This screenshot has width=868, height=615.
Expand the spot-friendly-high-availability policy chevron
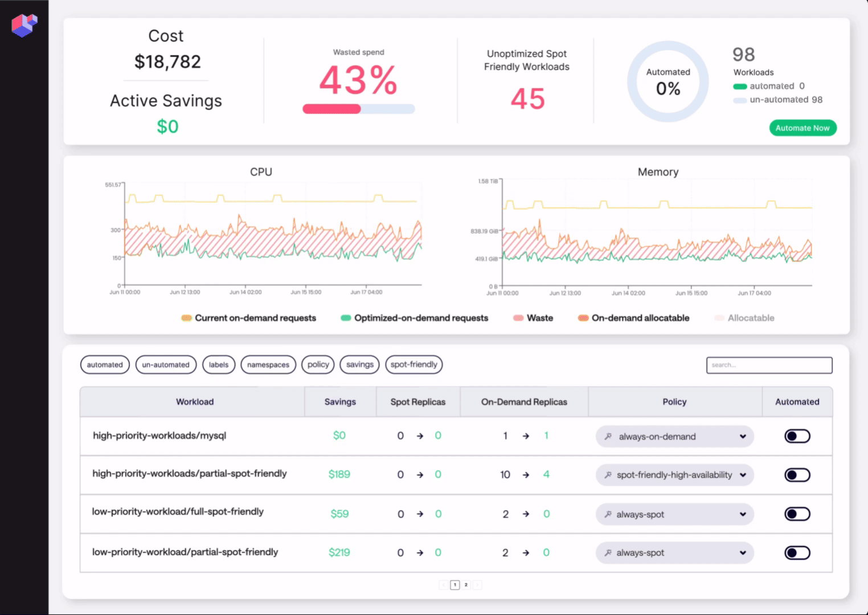click(743, 475)
